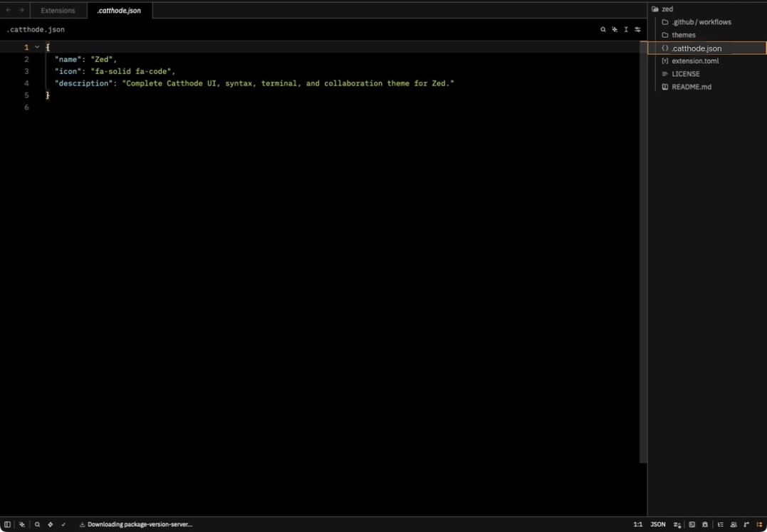Click line number 4 in the gutter

tap(26, 83)
